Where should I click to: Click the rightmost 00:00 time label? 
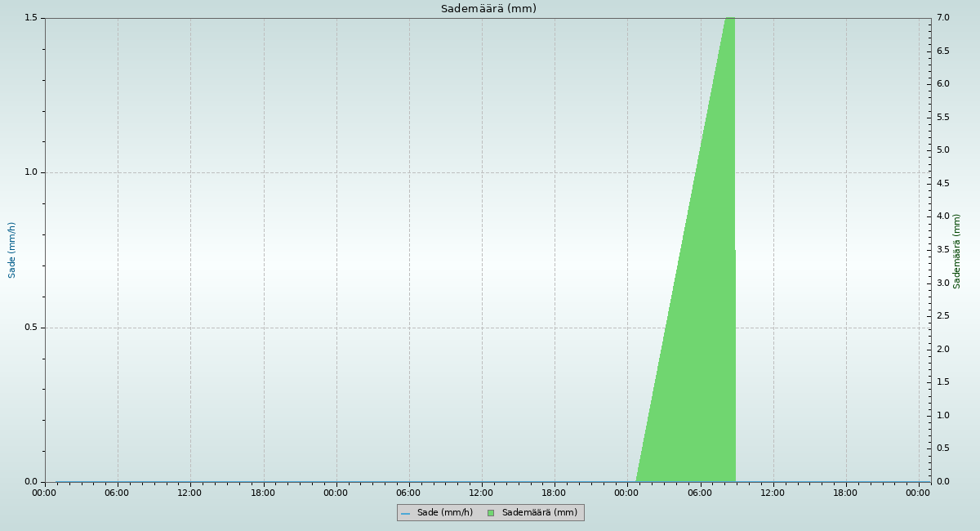click(919, 493)
